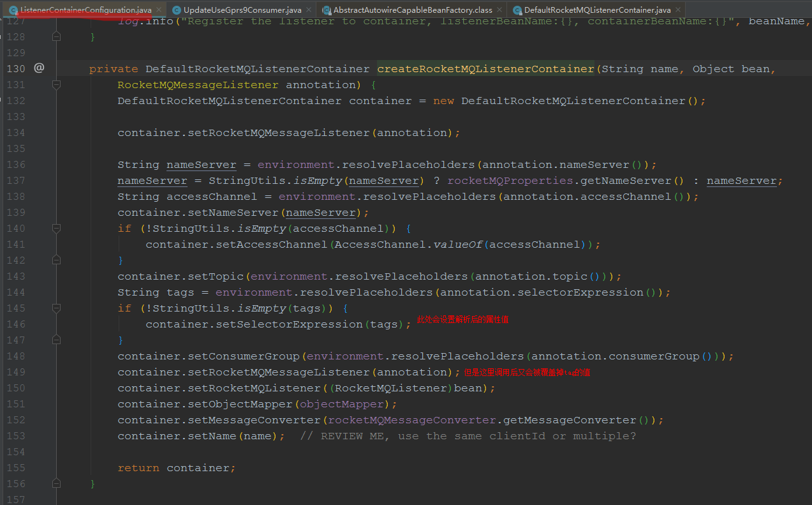Click line number 136 in the gutter
Screen dimensions: 812x505
[x=15, y=165]
